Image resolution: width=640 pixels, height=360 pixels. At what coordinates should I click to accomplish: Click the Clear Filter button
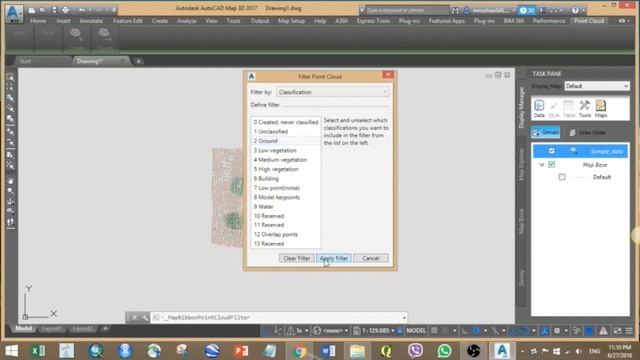(x=296, y=258)
